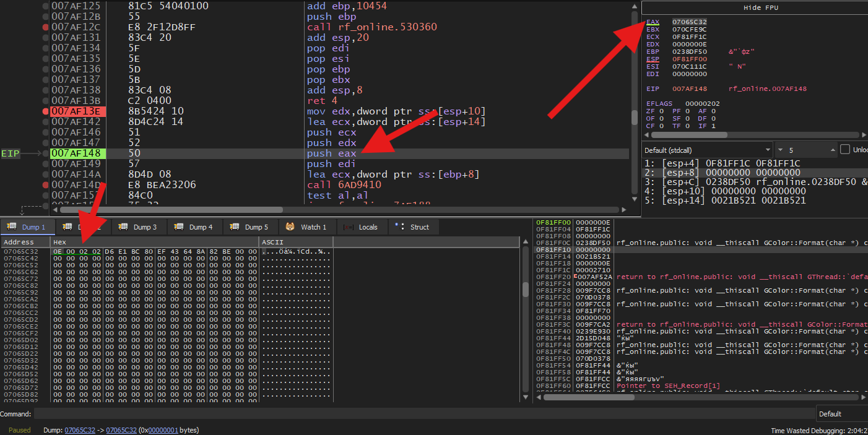Viewport: 868px width, 435px height.
Task: Click the disassembly scrollbar up arrow
Action: pos(634,5)
